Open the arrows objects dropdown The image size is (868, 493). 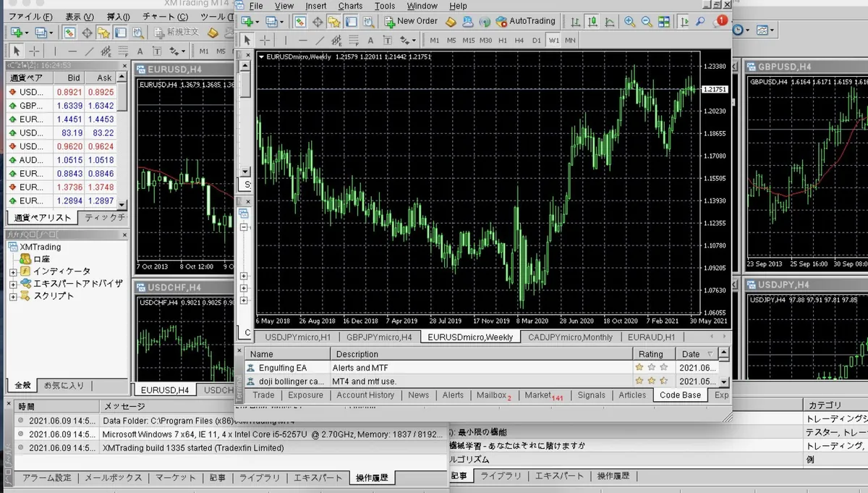click(x=408, y=40)
